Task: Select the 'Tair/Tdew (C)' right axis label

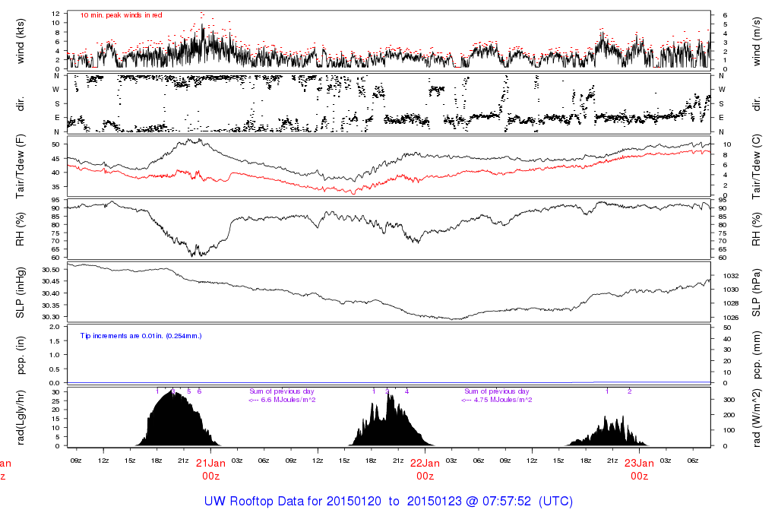Action: (x=757, y=165)
